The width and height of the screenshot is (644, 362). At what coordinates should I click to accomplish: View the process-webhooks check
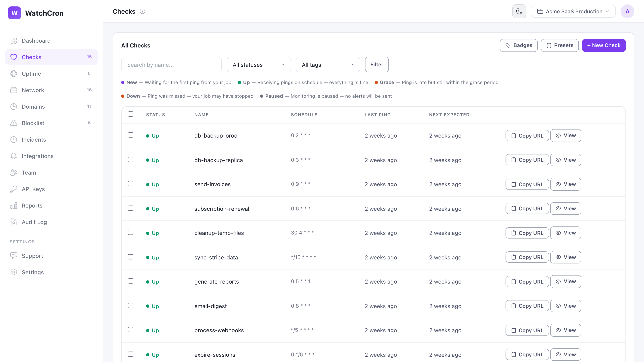pos(566,330)
